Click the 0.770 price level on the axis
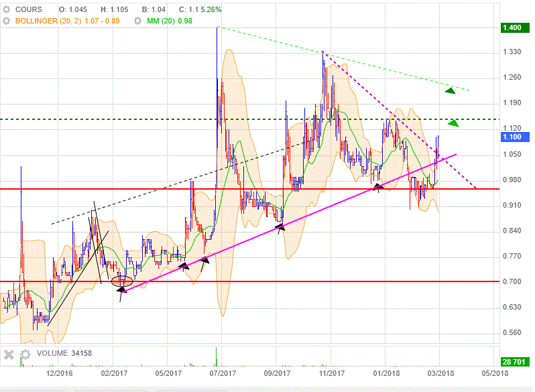This screenshot has height=392, width=535. coord(512,256)
